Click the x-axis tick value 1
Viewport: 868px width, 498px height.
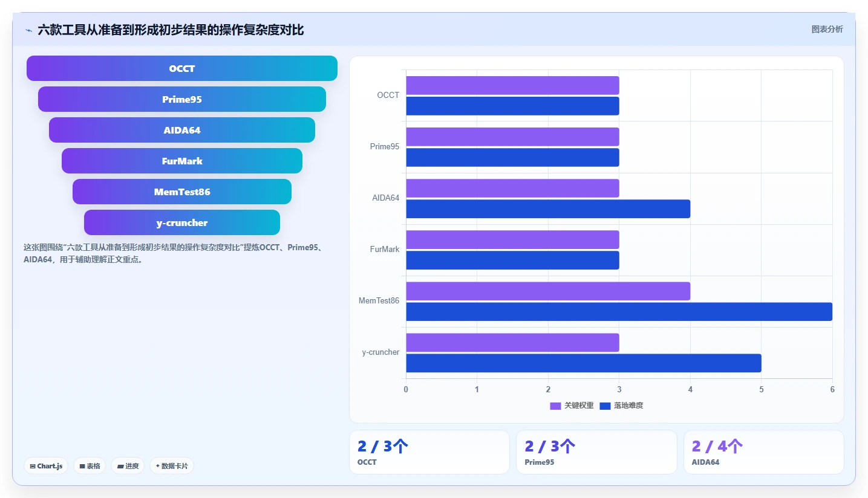(x=477, y=389)
